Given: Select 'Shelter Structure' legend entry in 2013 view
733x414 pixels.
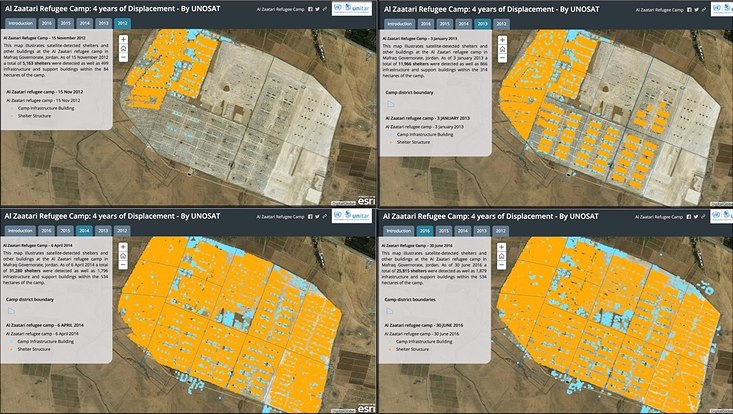Looking at the screenshot, I should [x=413, y=142].
